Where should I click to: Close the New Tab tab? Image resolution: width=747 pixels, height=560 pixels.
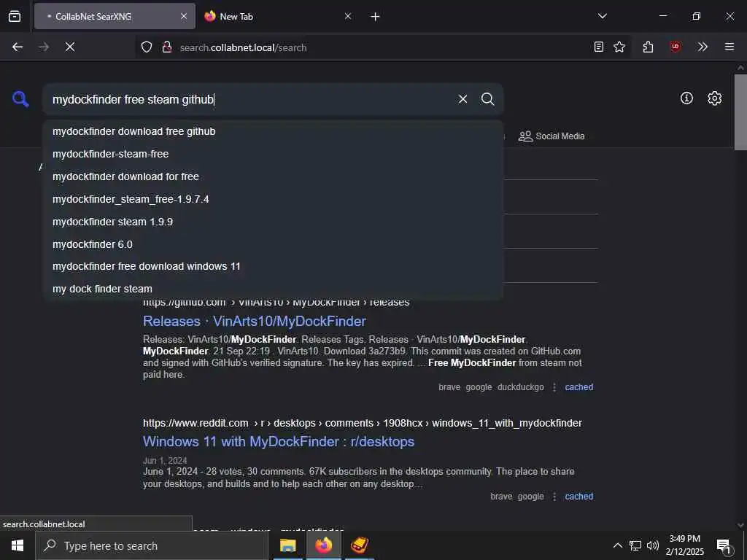(x=348, y=16)
